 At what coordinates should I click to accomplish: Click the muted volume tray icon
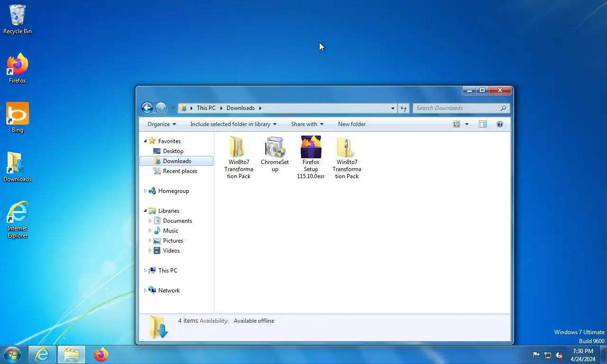(x=559, y=355)
